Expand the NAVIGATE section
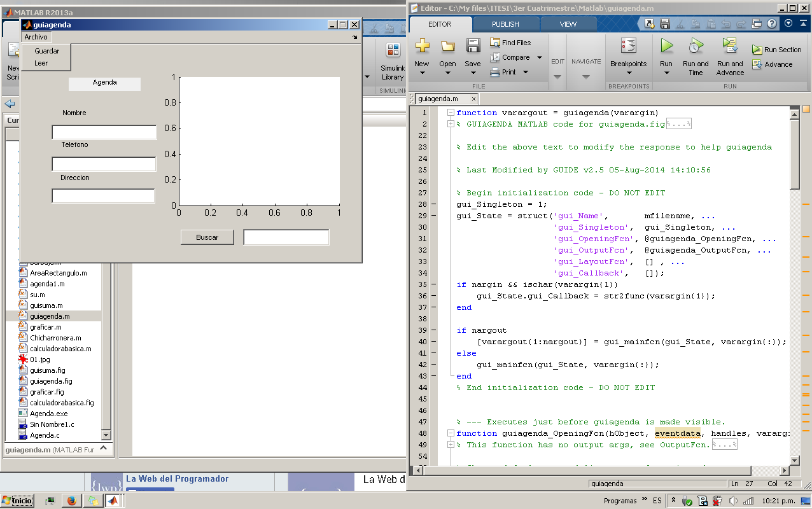The width and height of the screenshot is (812, 509). click(x=586, y=77)
